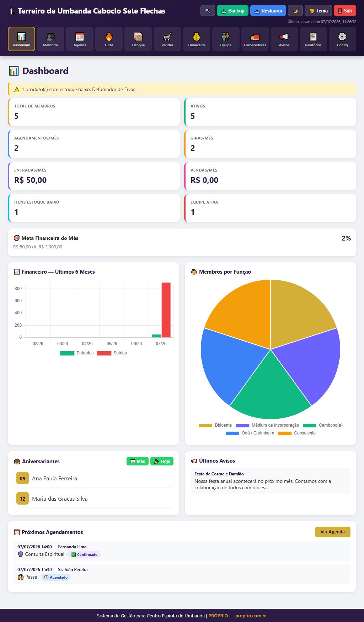This screenshot has width=364, height=622.
Task: Open the Financeiro money bag tab
Action: (x=196, y=39)
